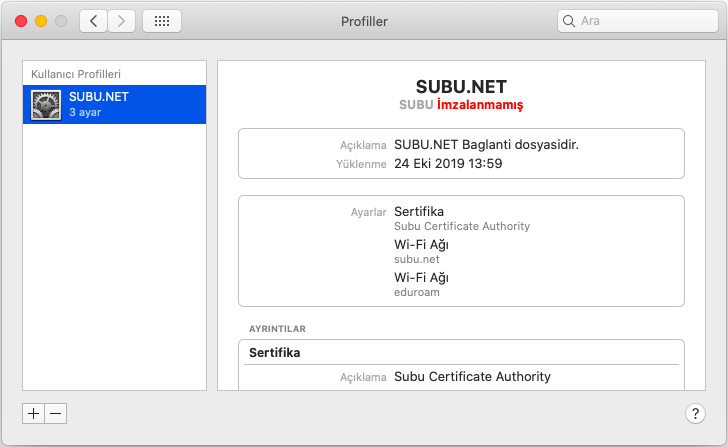
Task: Click inside the Ara search field
Action: coord(638,21)
